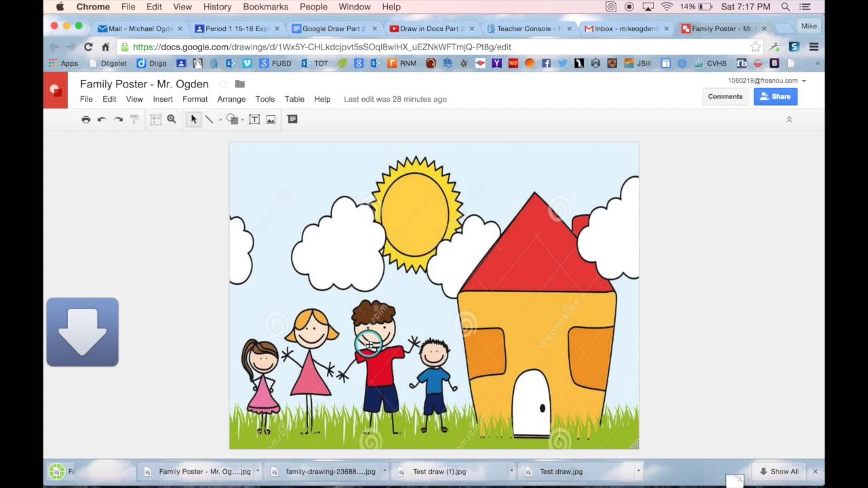Click the Wi-Fi status icon
This screenshot has height=488, width=868.
click(x=666, y=7)
